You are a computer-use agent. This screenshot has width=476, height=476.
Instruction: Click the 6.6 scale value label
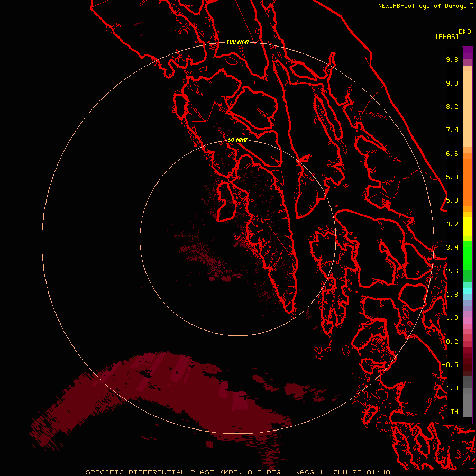[x=452, y=153]
